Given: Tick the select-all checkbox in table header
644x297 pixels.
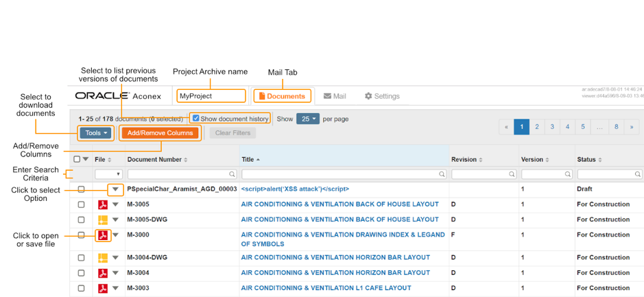Looking at the screenshot, I should pos(77,159).
